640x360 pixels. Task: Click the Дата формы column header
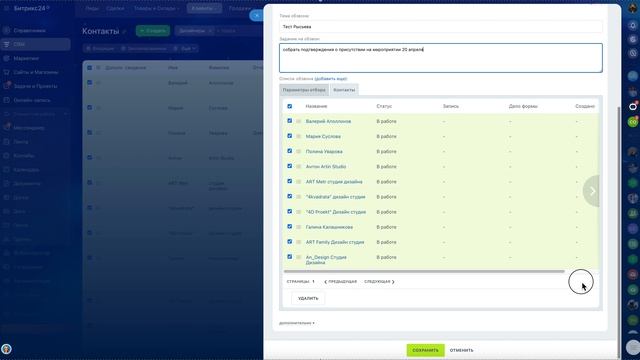pos(523,106)
